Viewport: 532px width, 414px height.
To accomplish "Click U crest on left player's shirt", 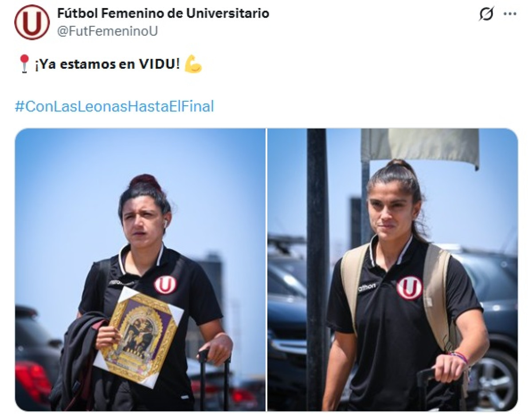I will [x=165, y=285].
